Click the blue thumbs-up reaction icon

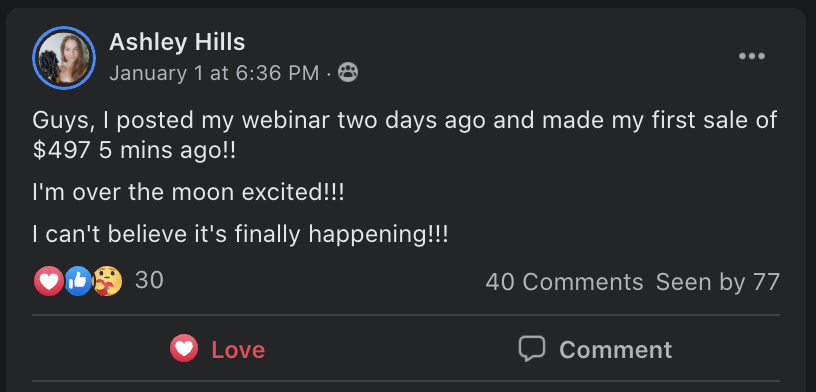tap(78, 282)
